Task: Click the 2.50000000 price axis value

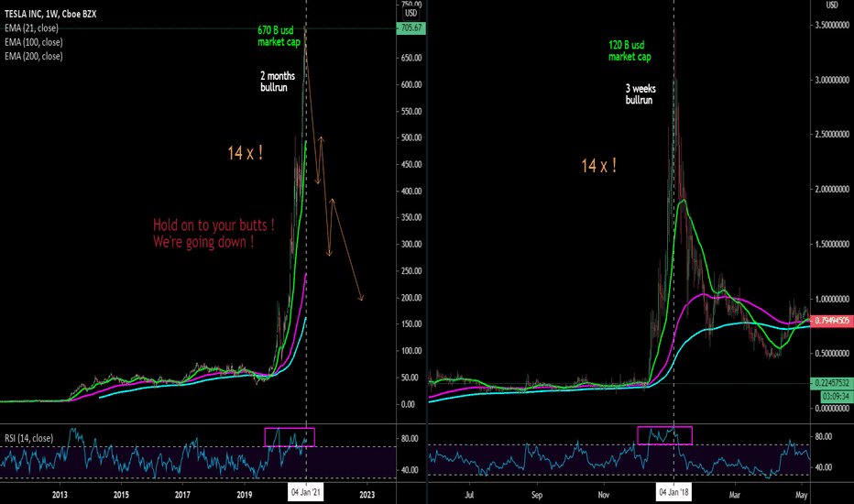Action: tap(832, 135)
